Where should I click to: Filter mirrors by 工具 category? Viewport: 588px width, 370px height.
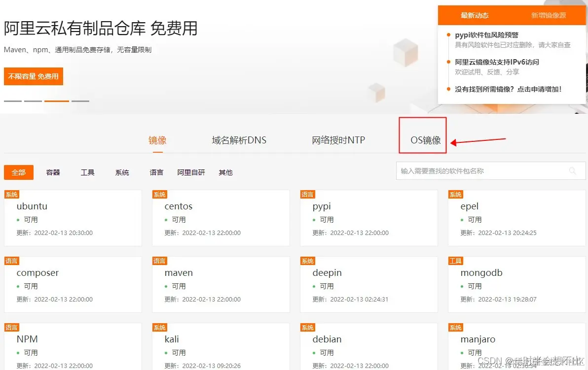click(87, 172)
